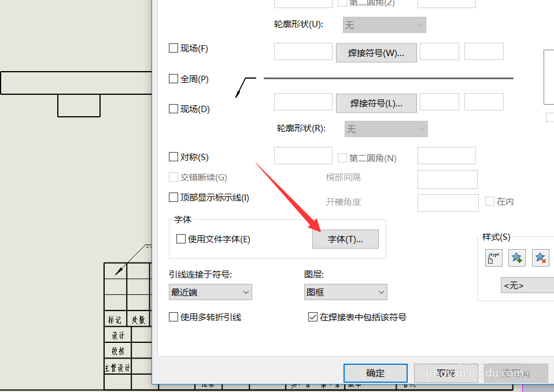Enable the 现场(F) checkbox
This screenshot has width=554, height=392.
point(173,48)
